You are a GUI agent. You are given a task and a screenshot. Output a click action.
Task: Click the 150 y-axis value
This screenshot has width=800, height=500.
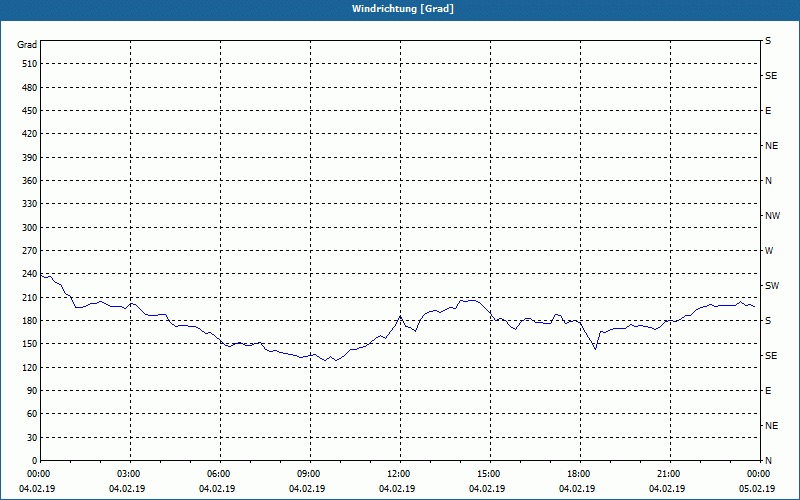click(x=30, y=344)
